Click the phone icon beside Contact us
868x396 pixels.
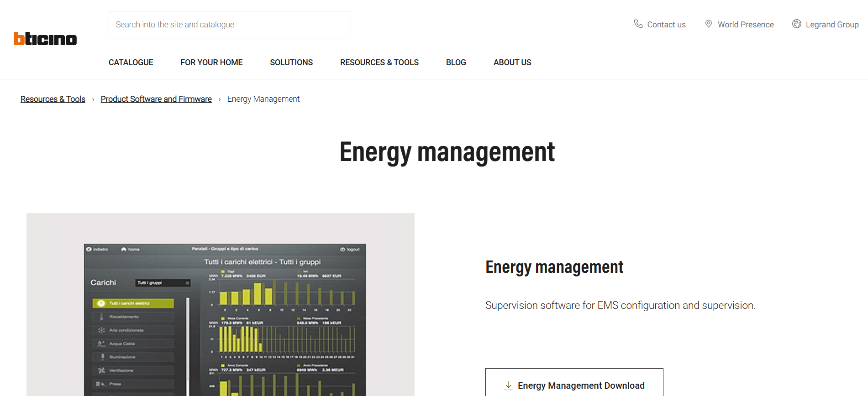coord(638,24)
